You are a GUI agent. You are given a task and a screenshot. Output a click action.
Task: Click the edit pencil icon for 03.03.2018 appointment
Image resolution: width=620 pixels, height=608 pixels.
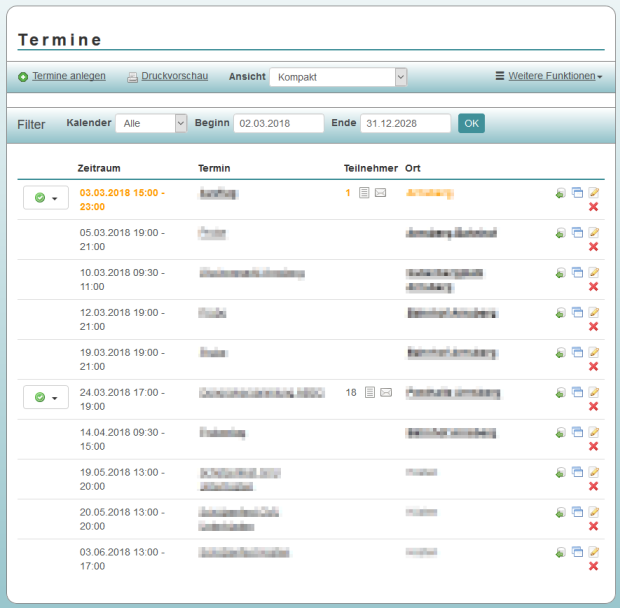(593, 192)
